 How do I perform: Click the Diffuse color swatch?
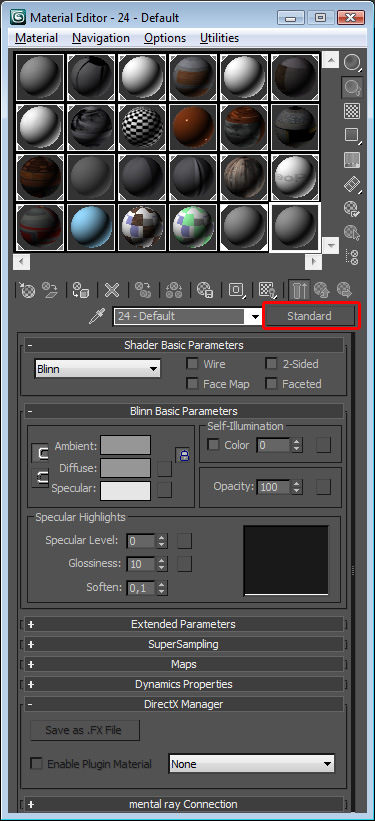pos(125,468)
